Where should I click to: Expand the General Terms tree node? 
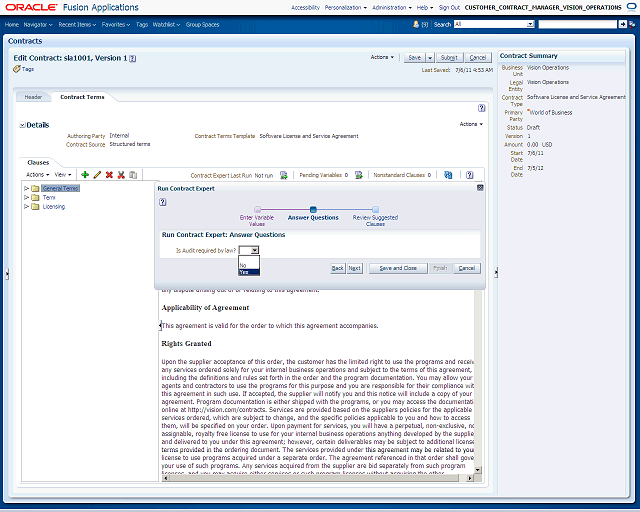26,188
